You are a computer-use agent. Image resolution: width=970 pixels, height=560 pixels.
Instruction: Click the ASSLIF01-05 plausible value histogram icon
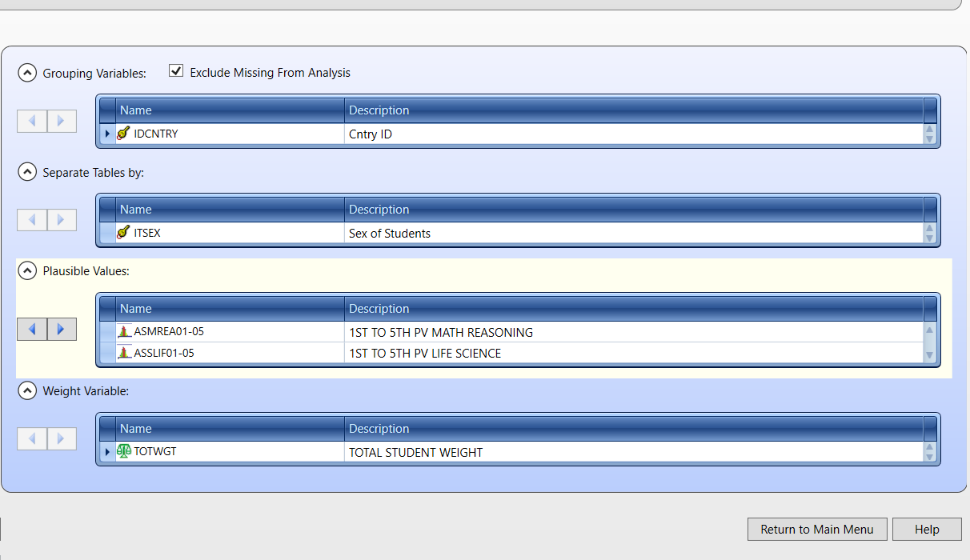tap(124, 353)
